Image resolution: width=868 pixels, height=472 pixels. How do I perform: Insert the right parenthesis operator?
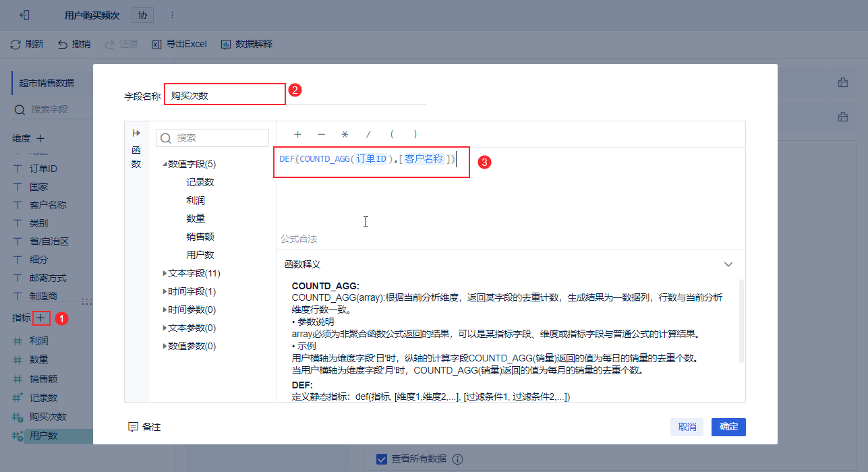pos(415,134)
